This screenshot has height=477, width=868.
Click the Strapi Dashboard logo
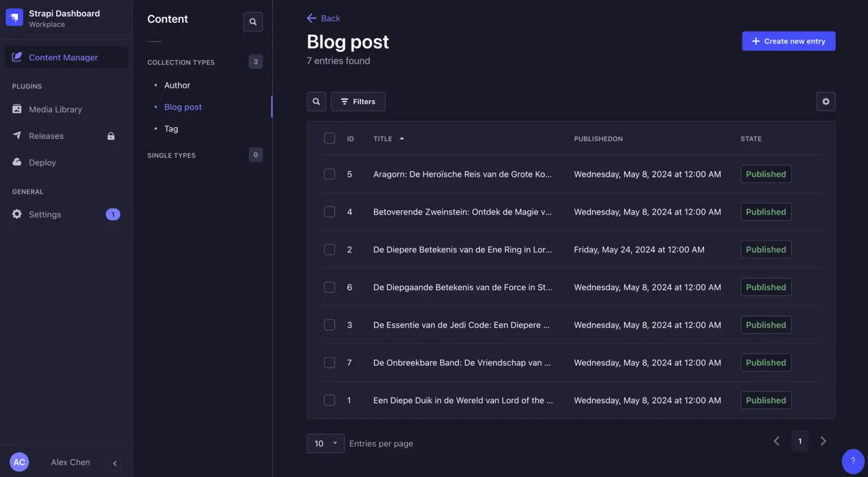(x=15, y=17)
